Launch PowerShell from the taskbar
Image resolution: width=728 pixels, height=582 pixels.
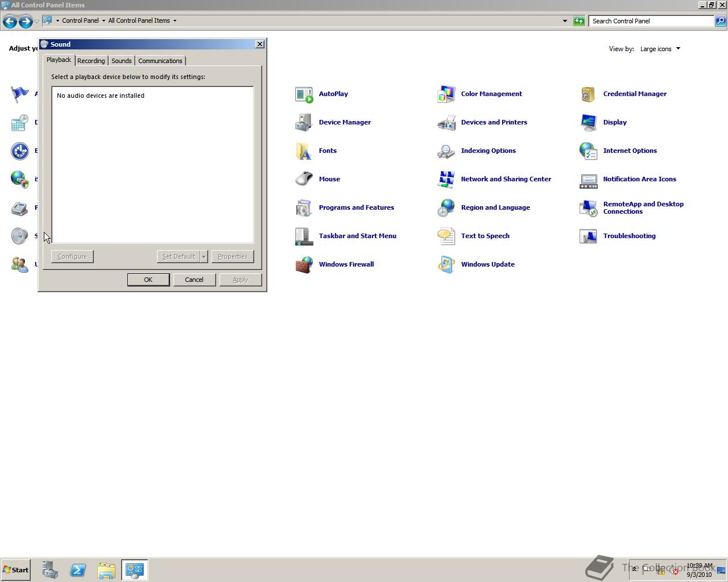78,570
